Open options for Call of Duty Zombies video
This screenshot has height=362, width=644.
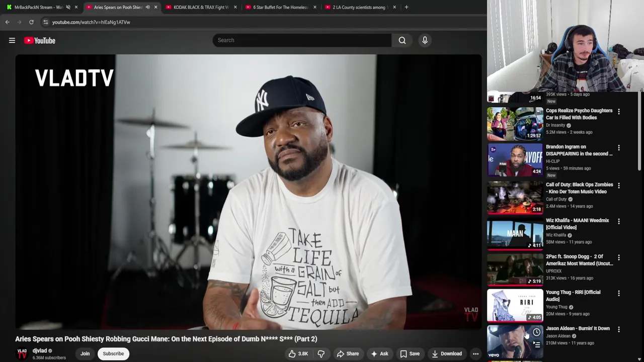coord(619,186)
